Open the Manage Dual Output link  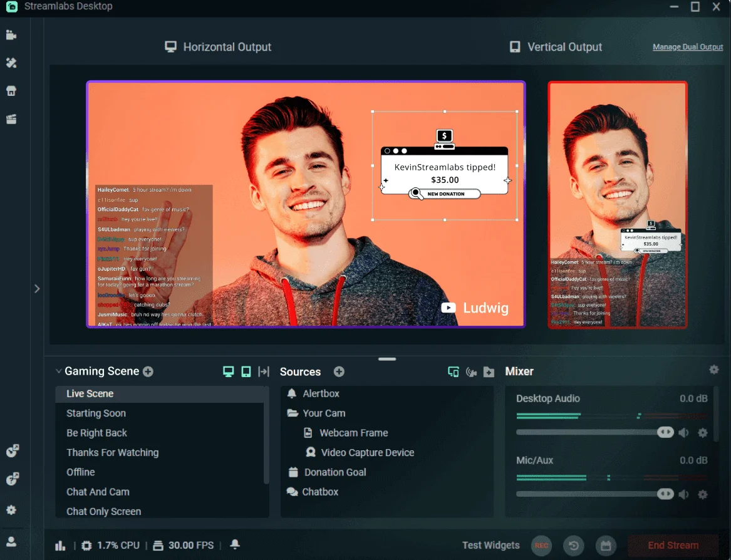pyautogui.click(x=687, y=47)
